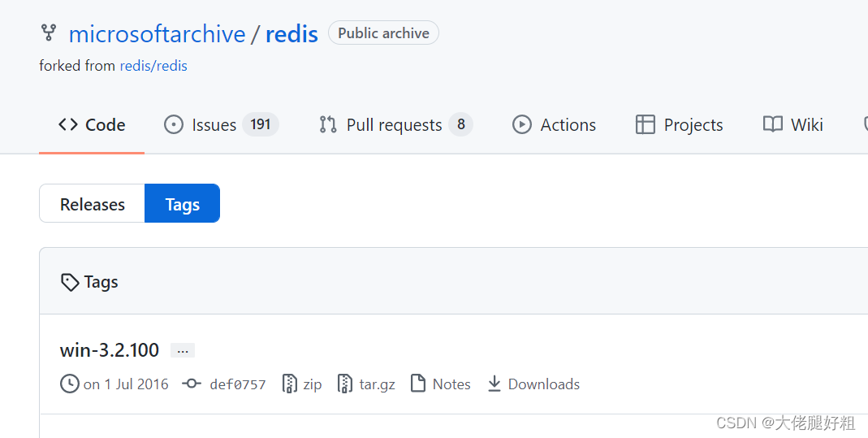Open commit def0757
Image resolution: width=868 pixels, height=438 pixels.
[x=238, y=384]
